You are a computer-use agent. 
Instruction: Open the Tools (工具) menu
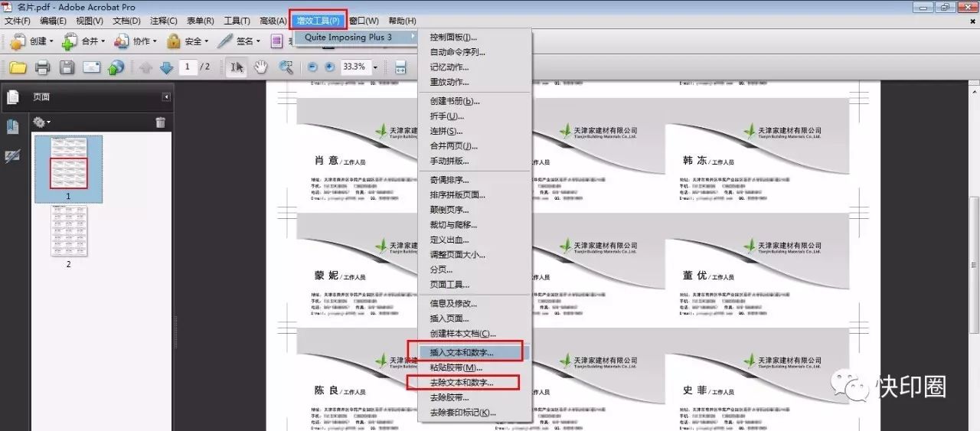(237, 21)
